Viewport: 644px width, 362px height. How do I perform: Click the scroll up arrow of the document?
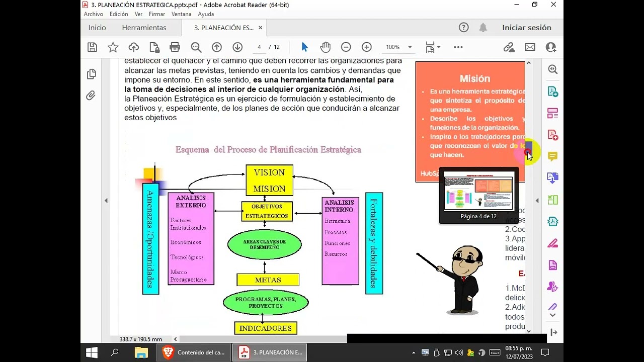tap(529, 63)
